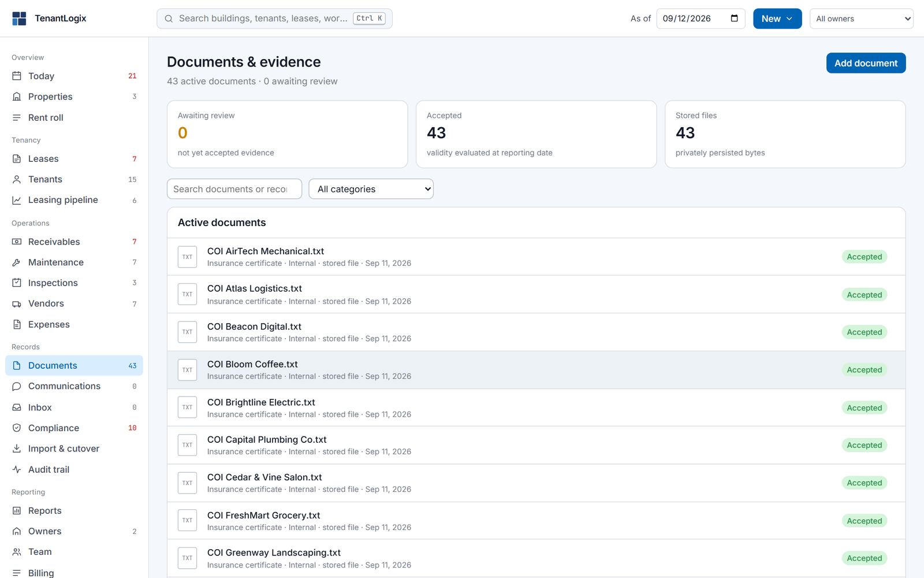
Task: Open the date picker calendar icon
Action: coord(734,18)
